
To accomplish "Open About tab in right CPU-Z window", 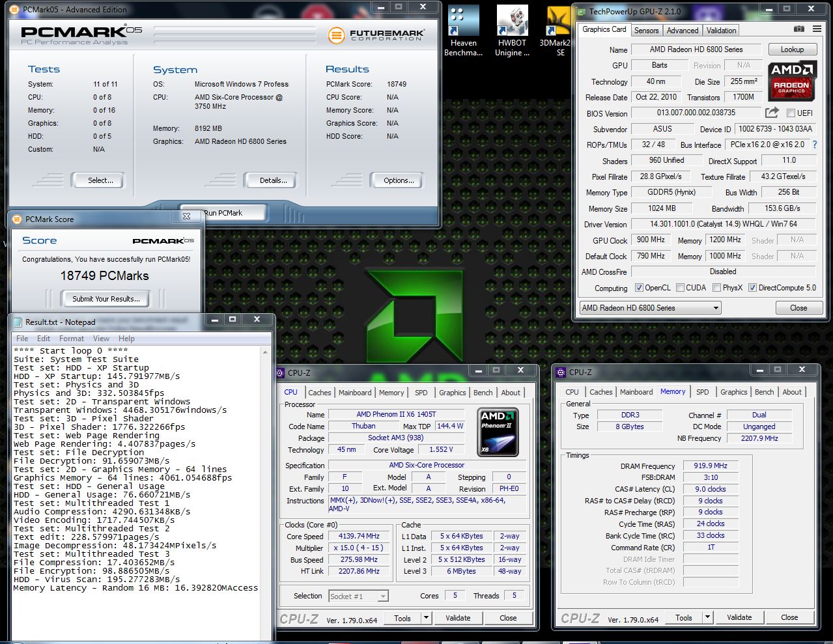I will click(792, 392).
